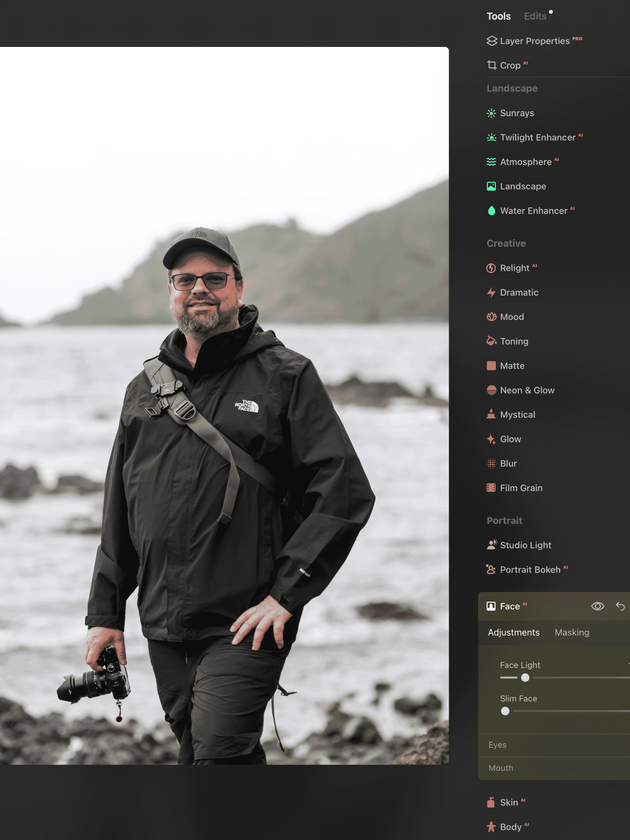Image resolution: width=630 pixels, height=840 pixels.
Task: Select the Film Grain tool
Action: pyautogui.click(x=521, y=488)
